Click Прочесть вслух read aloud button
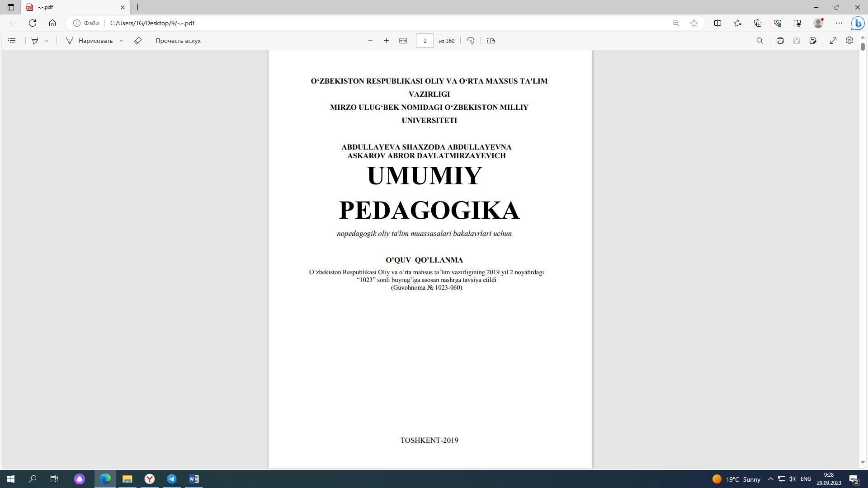This screenshot has height=488, width=868. (x=178, y=41)
